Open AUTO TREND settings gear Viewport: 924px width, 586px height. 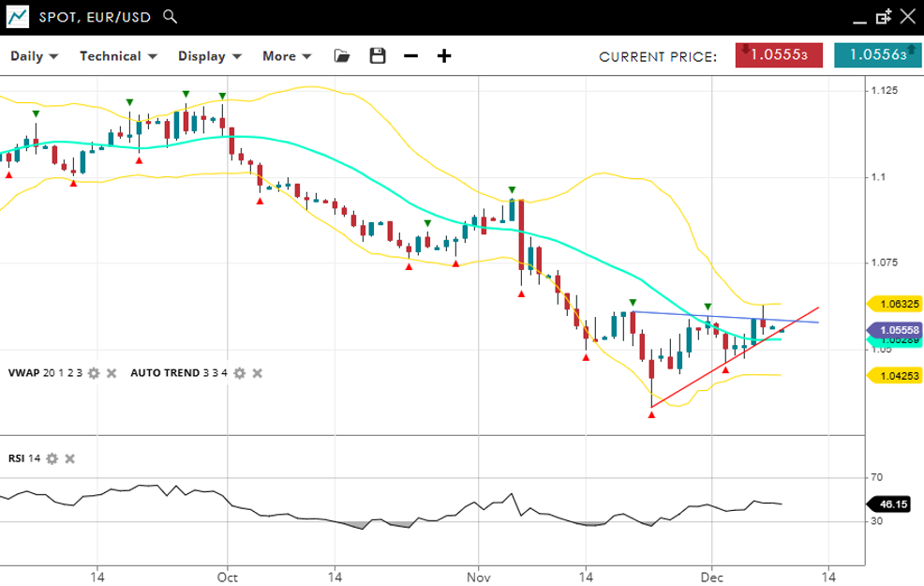click(x=240, y=373)
